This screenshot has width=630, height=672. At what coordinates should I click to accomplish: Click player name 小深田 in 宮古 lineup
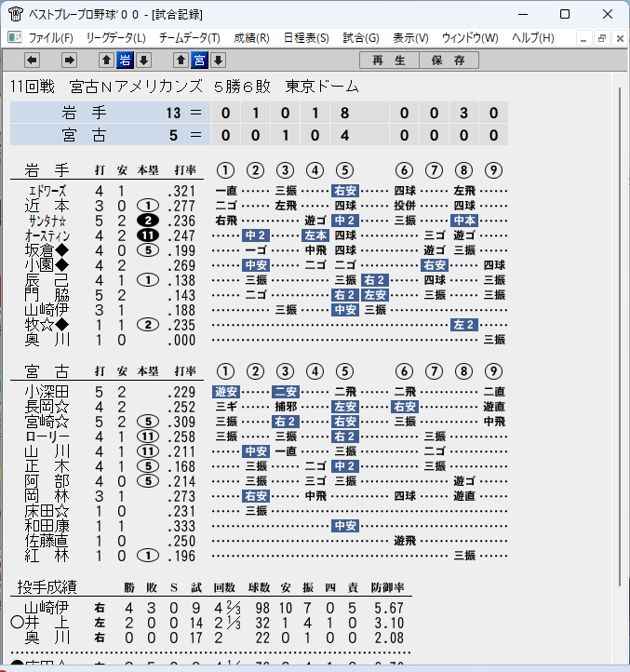point(47,392)
